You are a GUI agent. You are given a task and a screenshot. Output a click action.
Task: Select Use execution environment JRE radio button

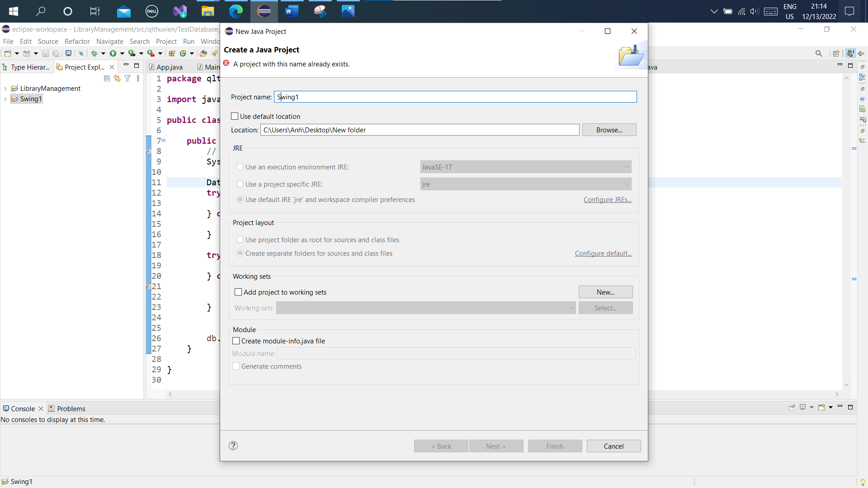240,167
